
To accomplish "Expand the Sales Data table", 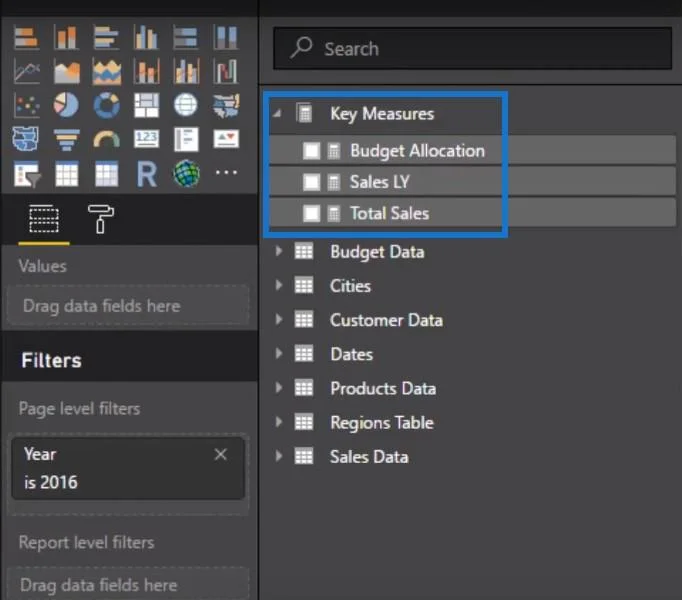I will click(x=279, y=456).
